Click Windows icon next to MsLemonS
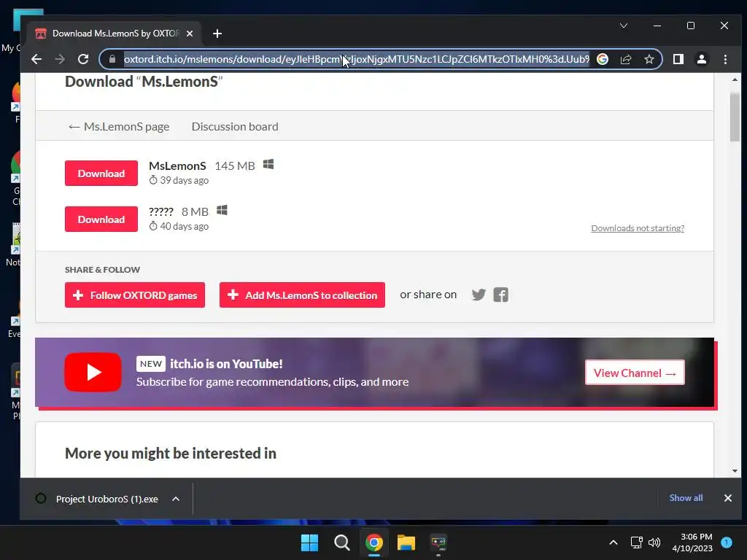 (268, 165)
